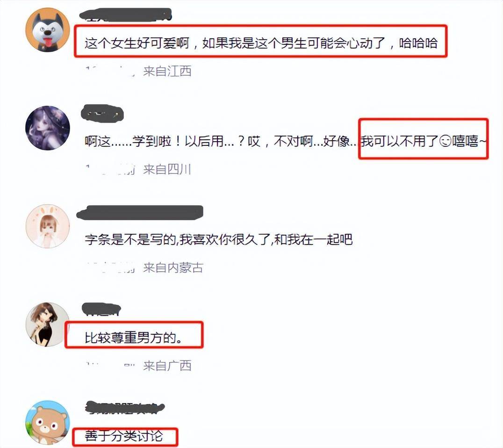Click the 来自江西 location label

click(x=167, y=71)
